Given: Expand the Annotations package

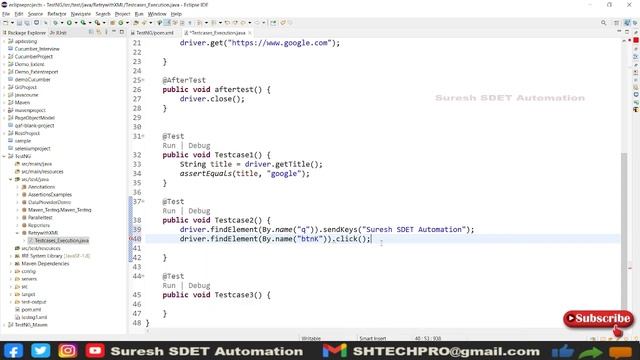Looking at the screenshot, I should pyautogui.click(x=18, y=187).
